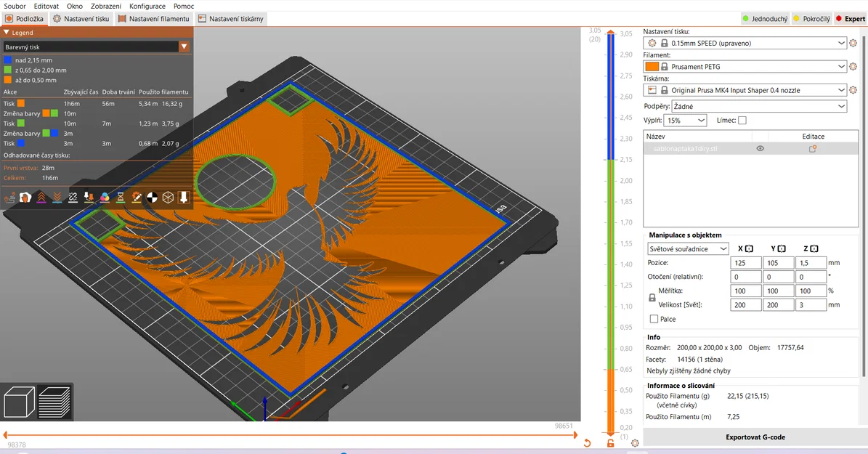This screenshot has width=868, height=454.
Task: Click the scale lock icon beside Měřítka
Action: point(652,298)
